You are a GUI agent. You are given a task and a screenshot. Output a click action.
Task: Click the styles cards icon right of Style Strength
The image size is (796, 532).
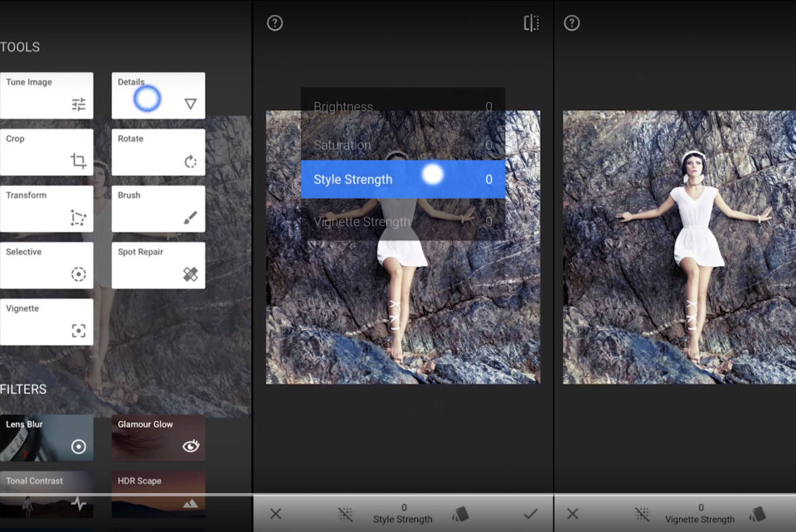[x=460, y=514]
